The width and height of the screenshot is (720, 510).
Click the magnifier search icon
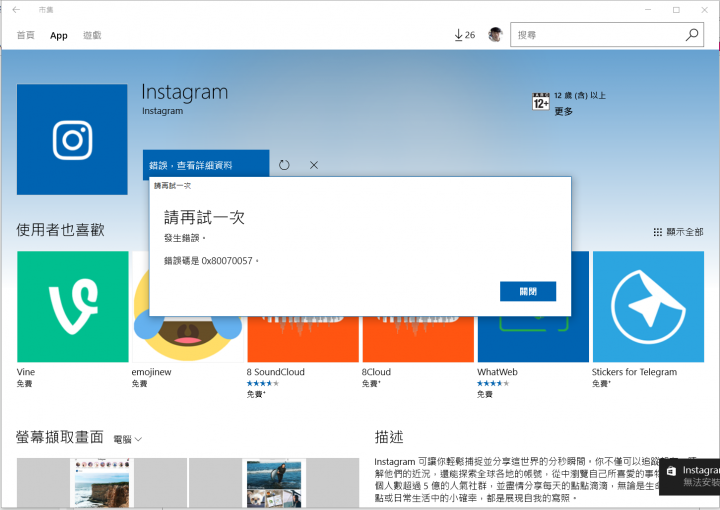[x=692, y=34]
